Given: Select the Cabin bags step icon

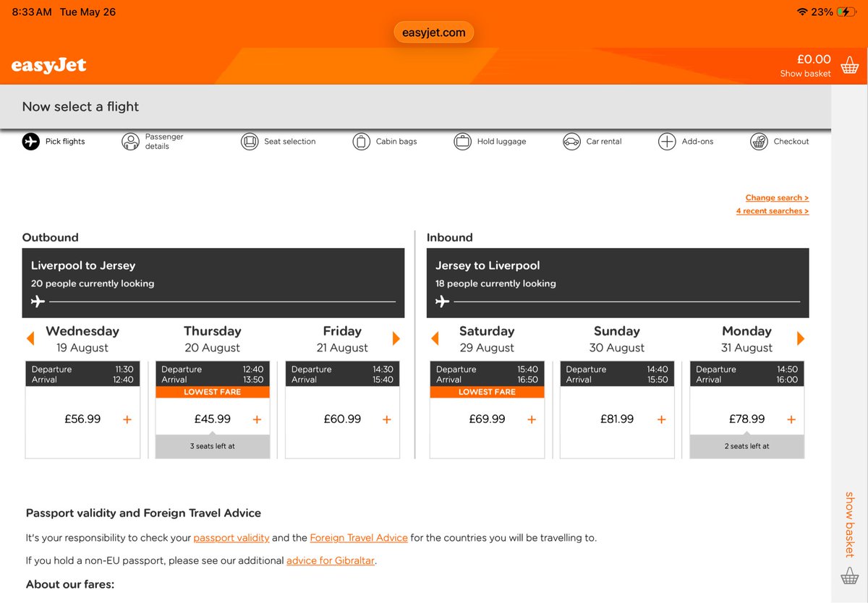Looking at the screenshot, I should tap(362, 141).
